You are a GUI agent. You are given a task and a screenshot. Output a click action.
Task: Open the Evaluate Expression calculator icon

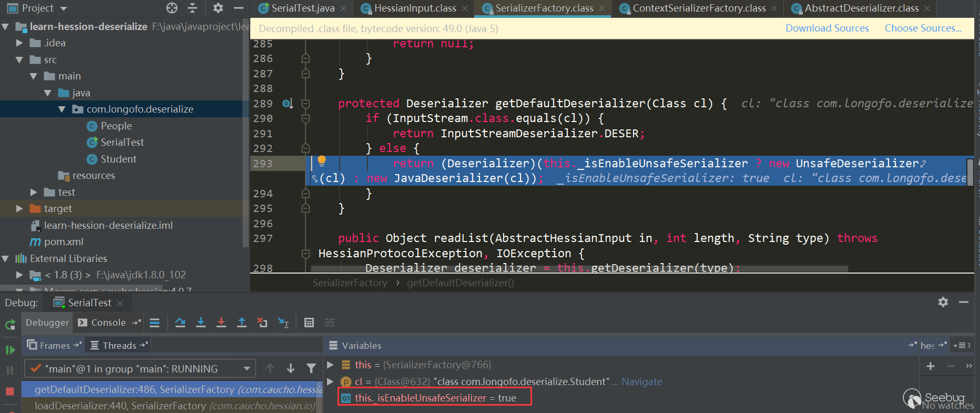pos(309,323)
